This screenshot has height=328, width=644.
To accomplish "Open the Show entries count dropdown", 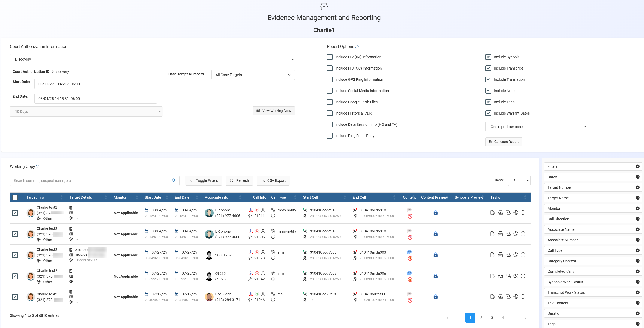I will click(x=519, y=180).
